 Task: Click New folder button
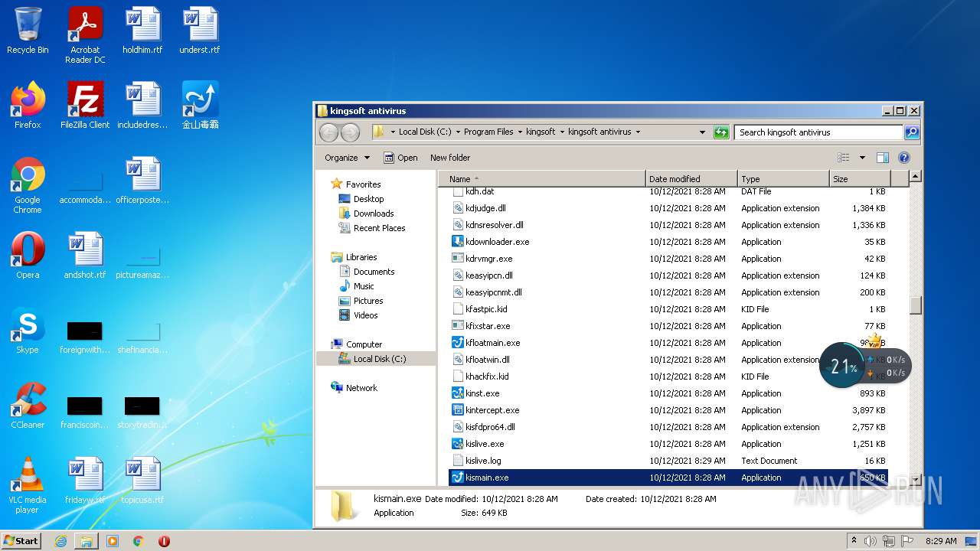[x=450, y=158]
